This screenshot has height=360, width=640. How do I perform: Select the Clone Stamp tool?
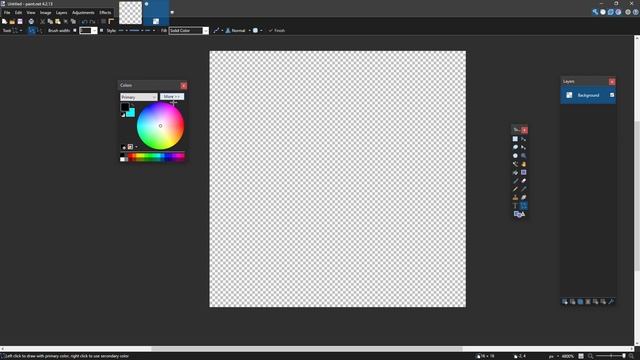point(515,198)
